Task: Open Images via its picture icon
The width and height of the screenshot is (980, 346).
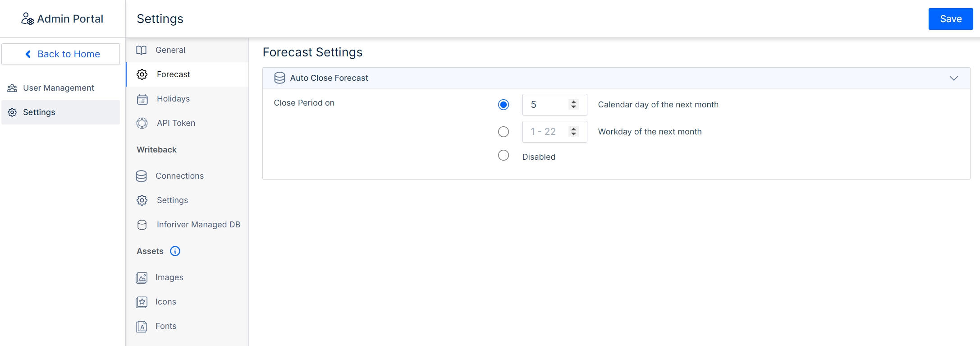Action: [x=142, y=278]
